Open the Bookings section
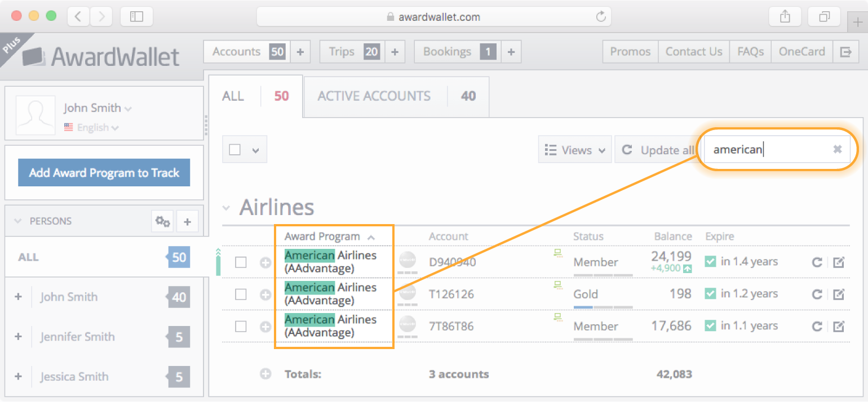Viewport: 868px width, 402px height. pyautogui.click(x=458, y=52)
